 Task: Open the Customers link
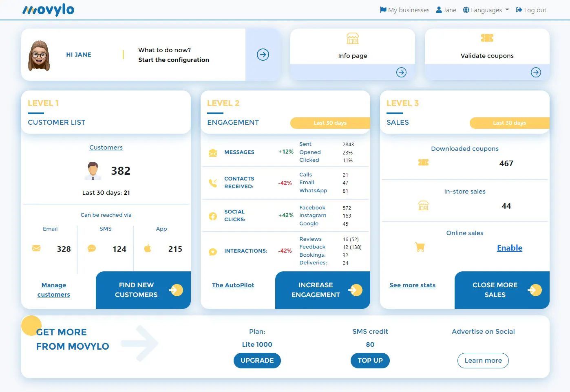[106, 148]
